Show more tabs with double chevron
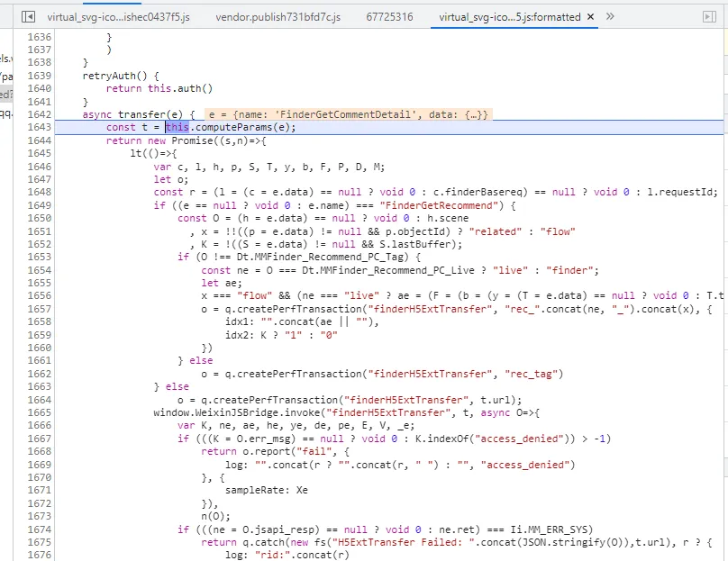This screenshot has width=728, height=561. 610,17
